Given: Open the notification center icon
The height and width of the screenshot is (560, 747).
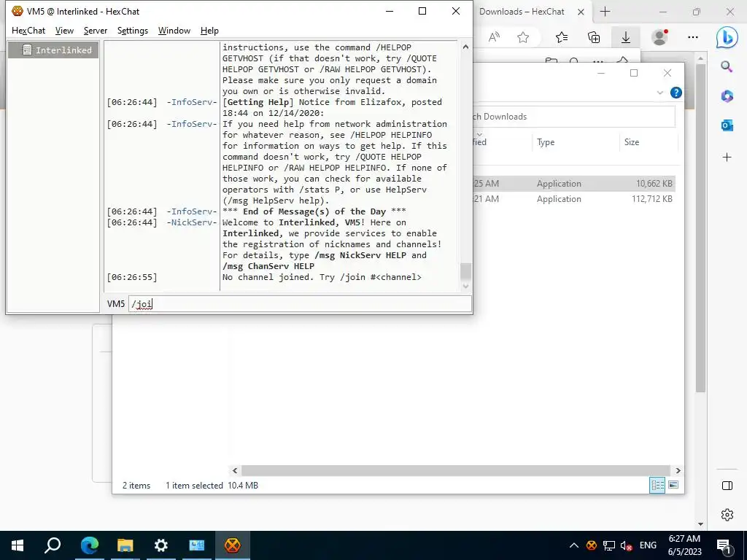Looking at the screenshot, I should [724, 545].
